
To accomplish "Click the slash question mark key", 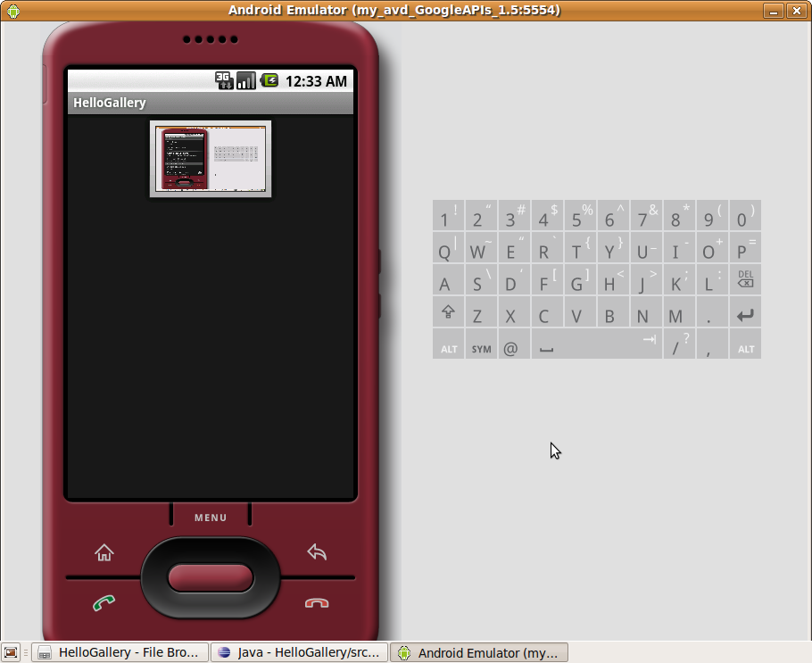I will [x=679, y=344].
